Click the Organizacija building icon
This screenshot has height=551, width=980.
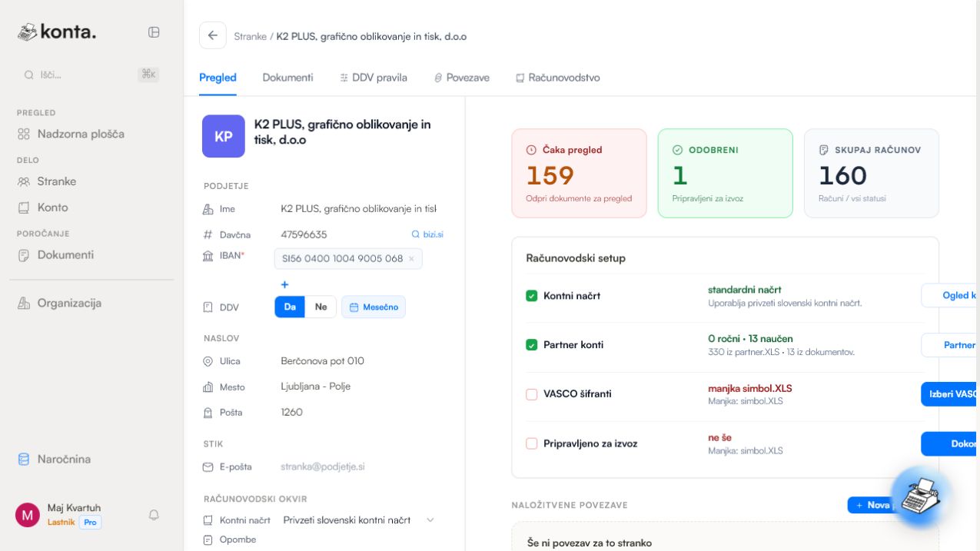[x=24, y=304]
